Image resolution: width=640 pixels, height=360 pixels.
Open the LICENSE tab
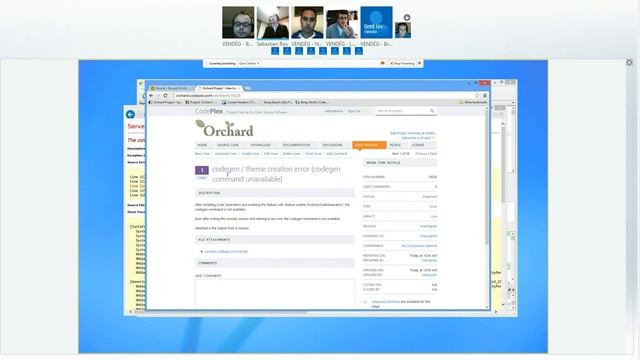point(418,145)
